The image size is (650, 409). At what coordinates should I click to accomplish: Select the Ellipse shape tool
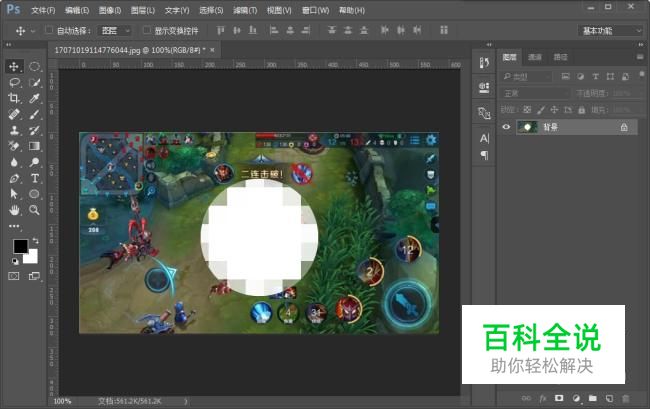tap(34, 194)
